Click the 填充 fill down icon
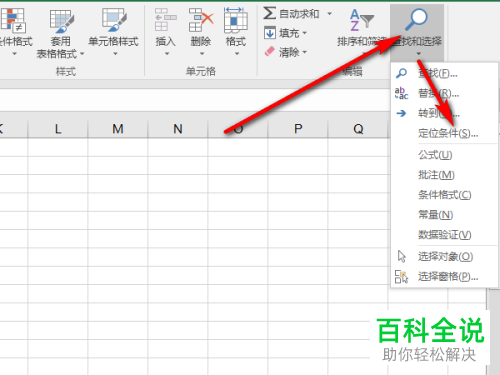The image size is (500, 375). pyautogui.click(x=270, y=33)
